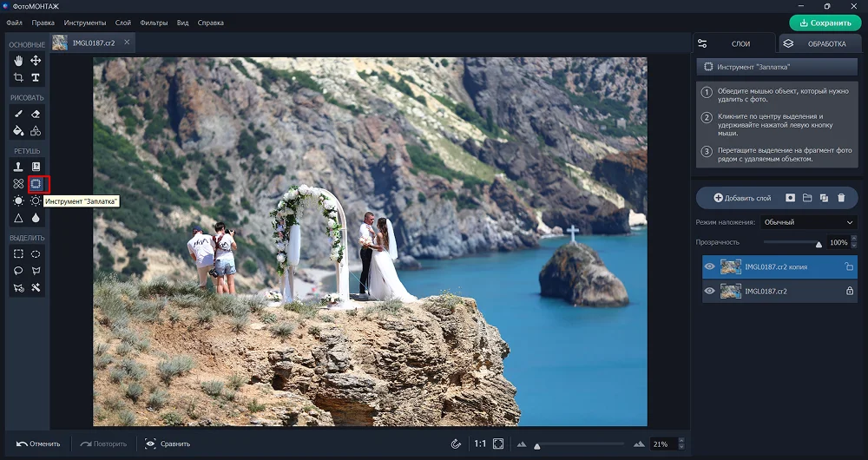Screen dimensions: 868x460
Task: Select the Elliptical selection tool
Action: [36, 254]
